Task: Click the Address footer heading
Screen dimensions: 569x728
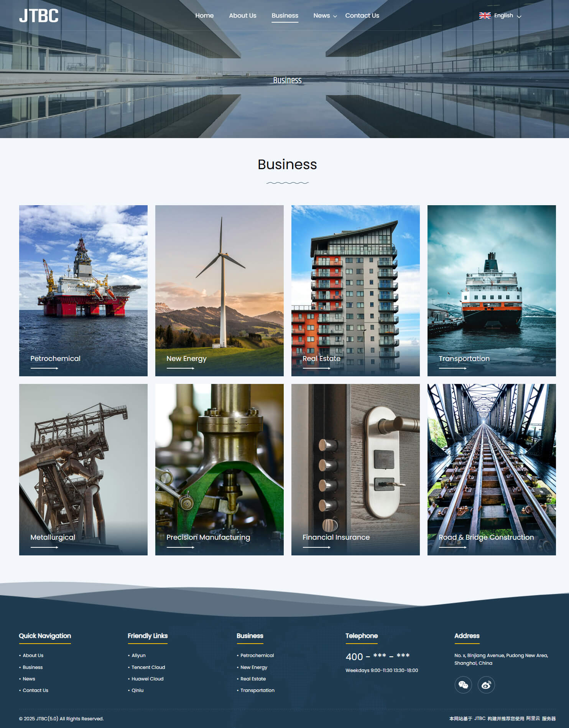Action: pyautogui.click(x=467, y=636)
